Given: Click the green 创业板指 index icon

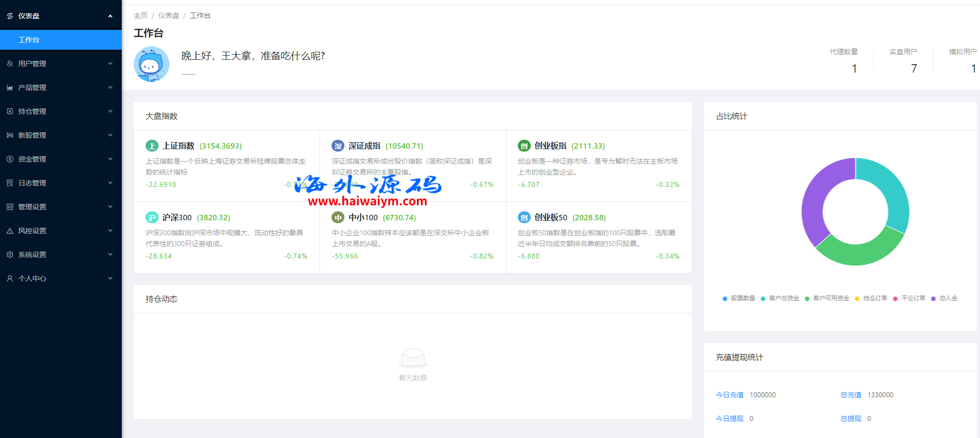Looking at the screenshot, I should [x=524, y=146].
